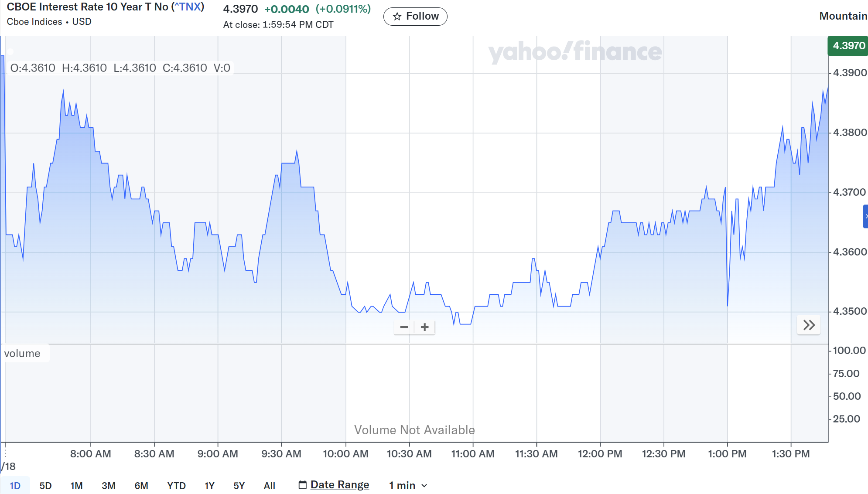This screenshot has width=868, height=494.
Task: Open the Mountain chart type selector
Action: (x=843, y=16)
